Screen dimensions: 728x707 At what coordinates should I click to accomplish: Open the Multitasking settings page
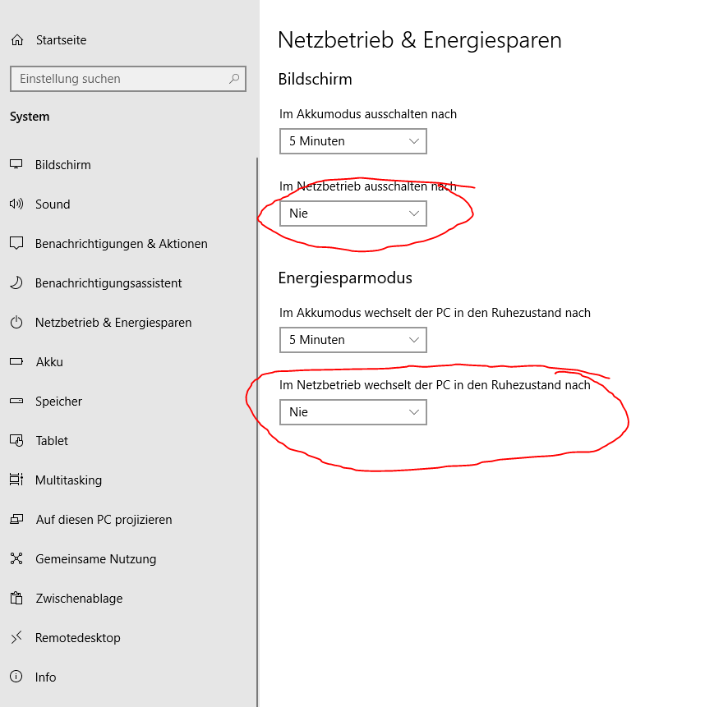click(x=69, y=480)
